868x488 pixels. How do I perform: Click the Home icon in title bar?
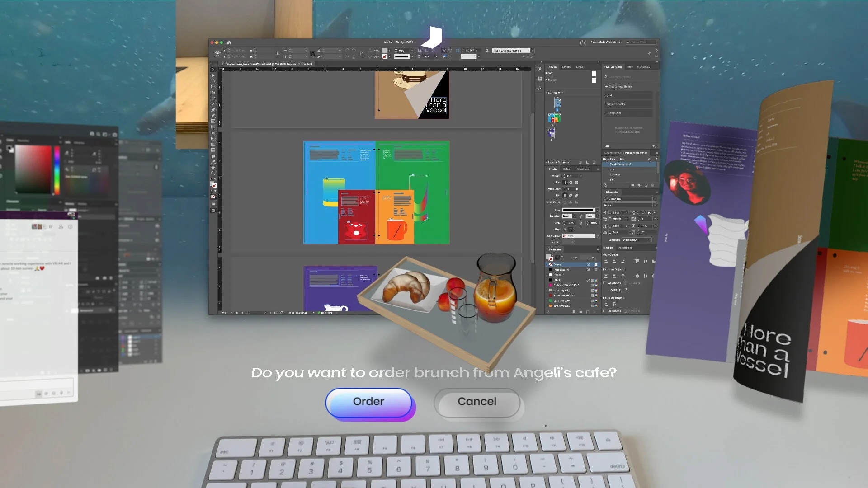pyautogui.click(x=229, y=42)
